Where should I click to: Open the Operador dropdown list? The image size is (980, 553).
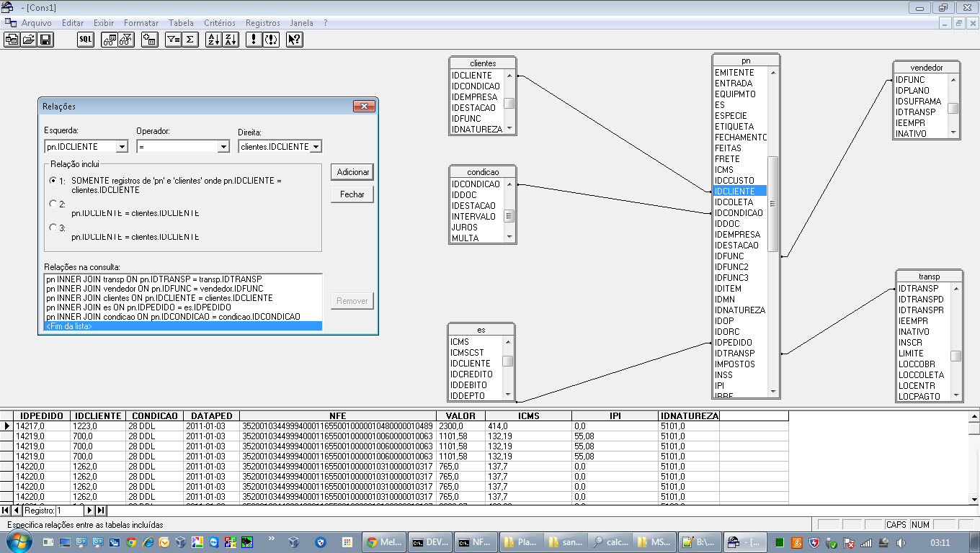[x=223, y=147]
